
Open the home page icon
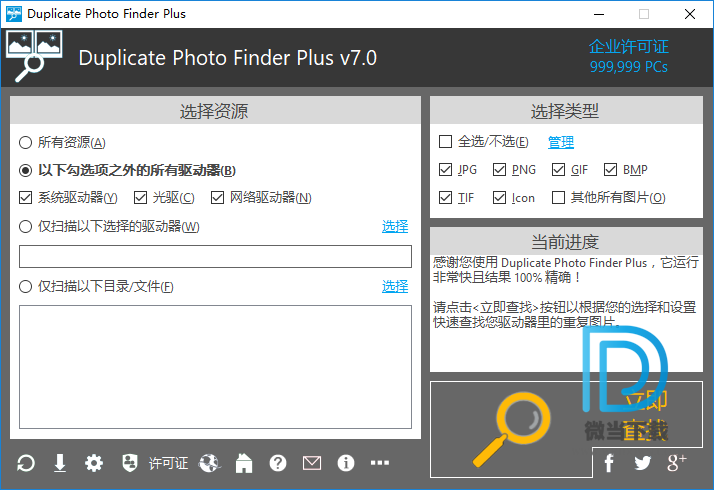[243, 463]
